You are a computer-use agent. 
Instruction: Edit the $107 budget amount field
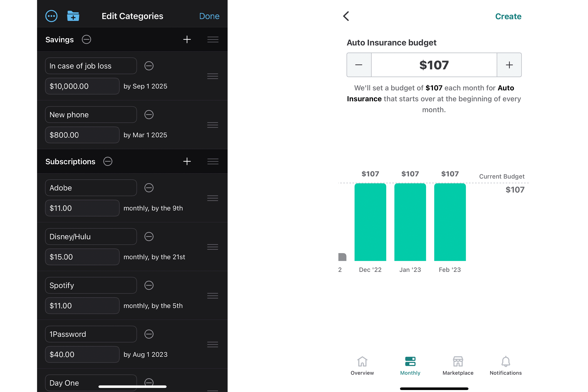[x=434, y=65]
